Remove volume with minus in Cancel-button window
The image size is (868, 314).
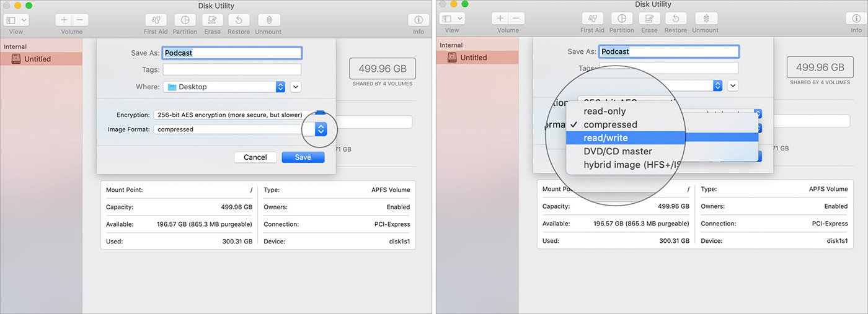coord(81,20)
